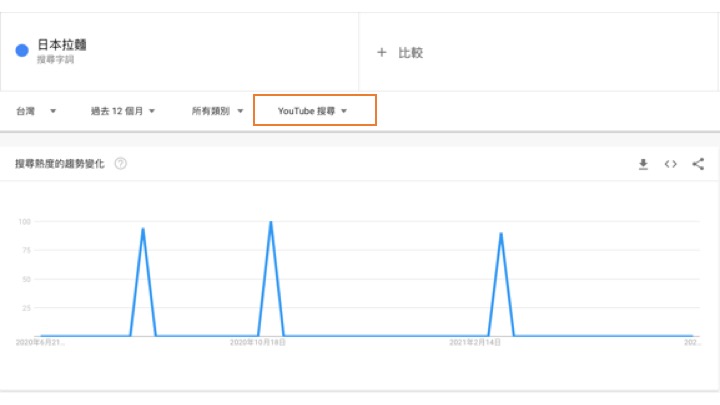
Task: Expand the 過去 12 個月 time range dropdown
Action: coord(123,111)
